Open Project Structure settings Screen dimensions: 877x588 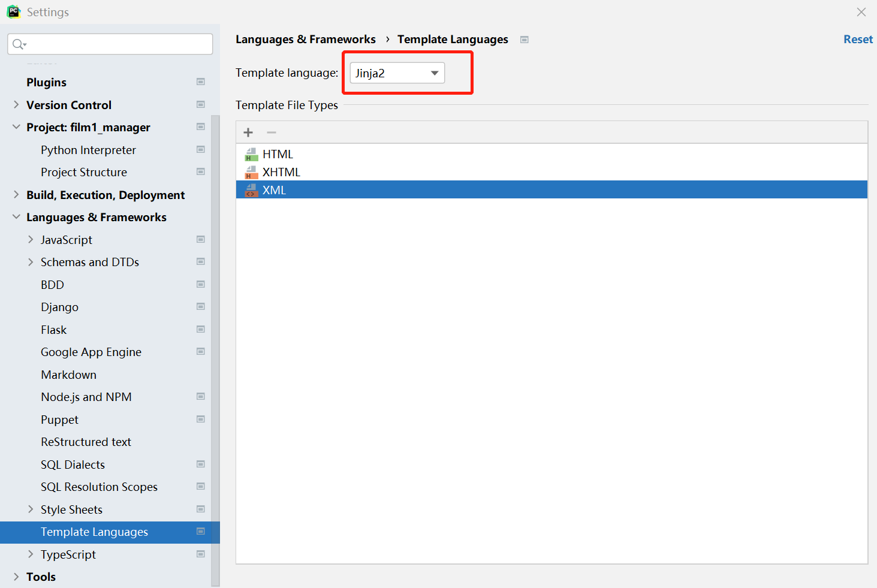point(84,172)
